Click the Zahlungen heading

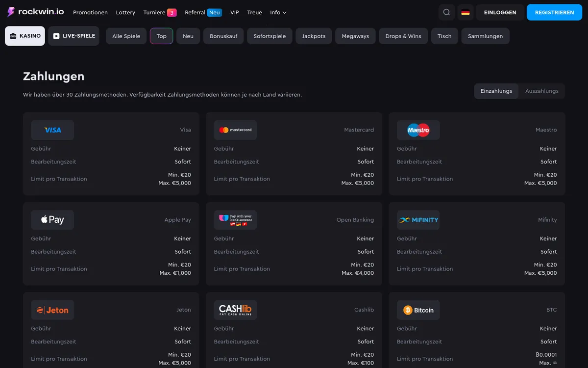(x=53, y=76)
